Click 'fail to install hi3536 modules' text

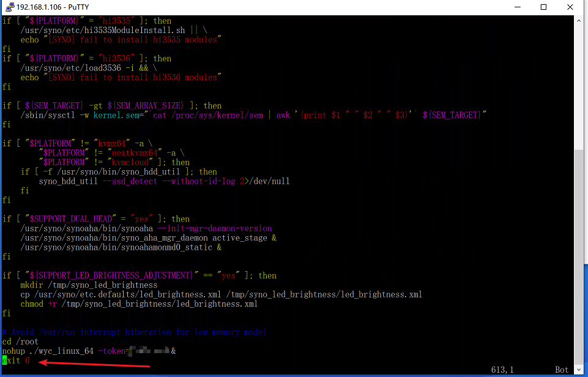click(x=149, y=78)
